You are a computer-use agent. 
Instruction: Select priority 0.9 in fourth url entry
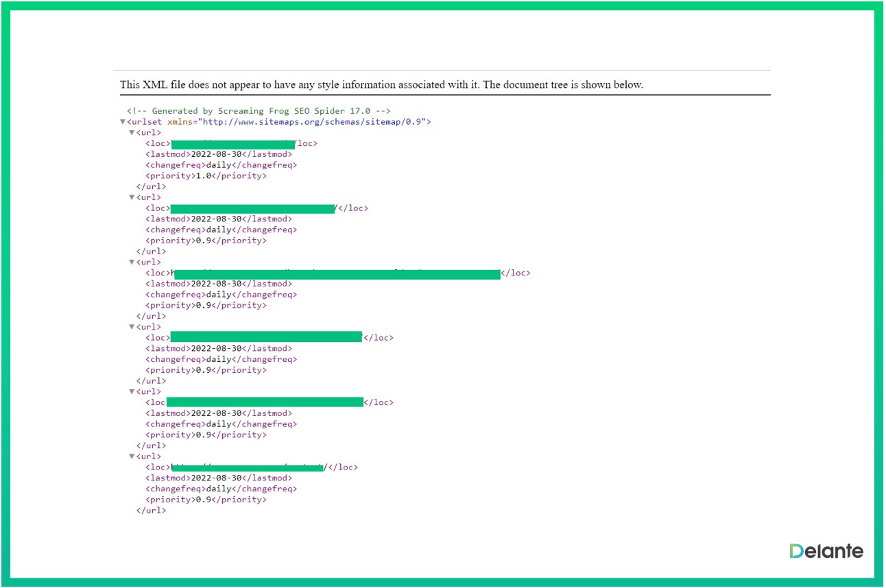pyautogui.click(x=203, y=370)
